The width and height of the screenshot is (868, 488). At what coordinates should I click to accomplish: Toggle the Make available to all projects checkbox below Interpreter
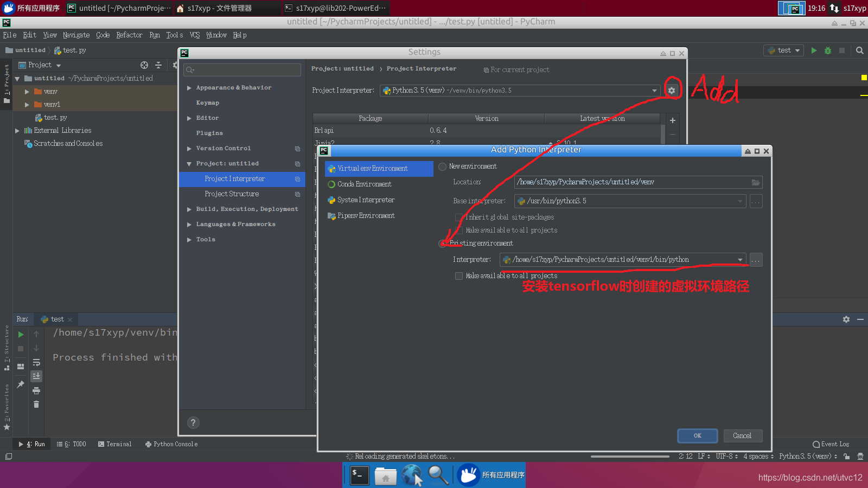tap(459, 276)
